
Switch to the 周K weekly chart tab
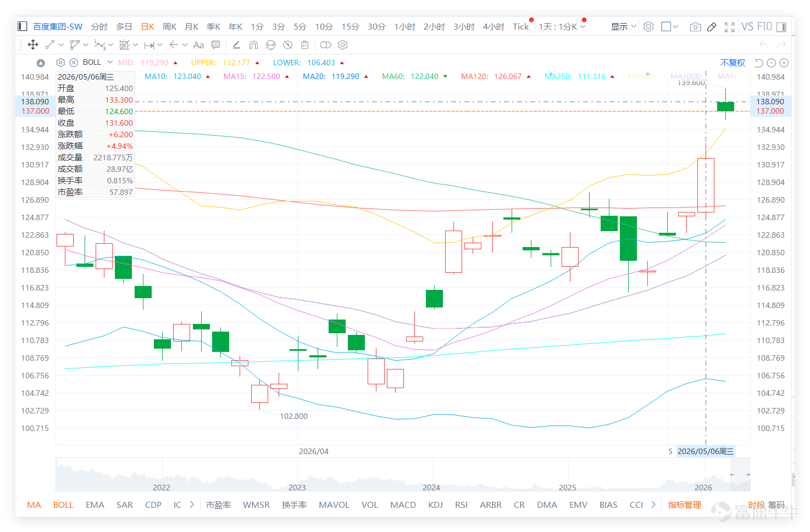[170, 26]
